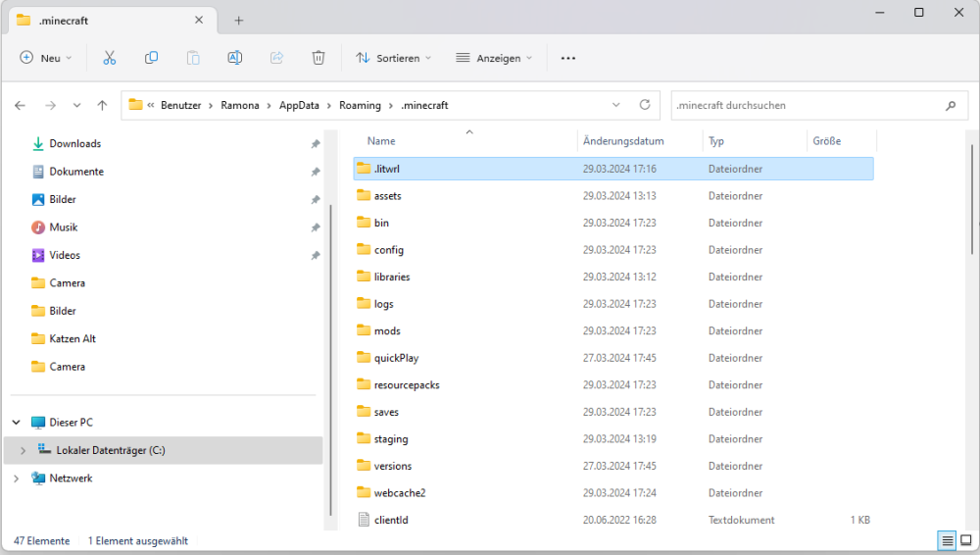
Task: Go back with the left arrow
Action: tap(20, 105)
